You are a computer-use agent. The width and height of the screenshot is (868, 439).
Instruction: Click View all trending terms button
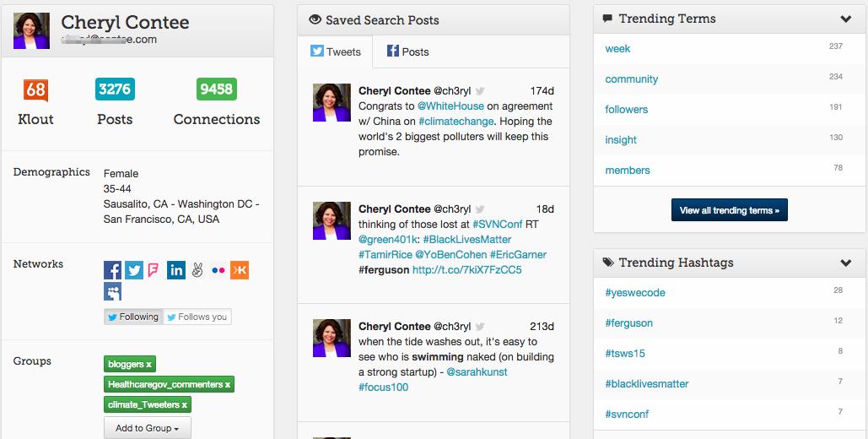pyautogui.click(x=730, y=210)
